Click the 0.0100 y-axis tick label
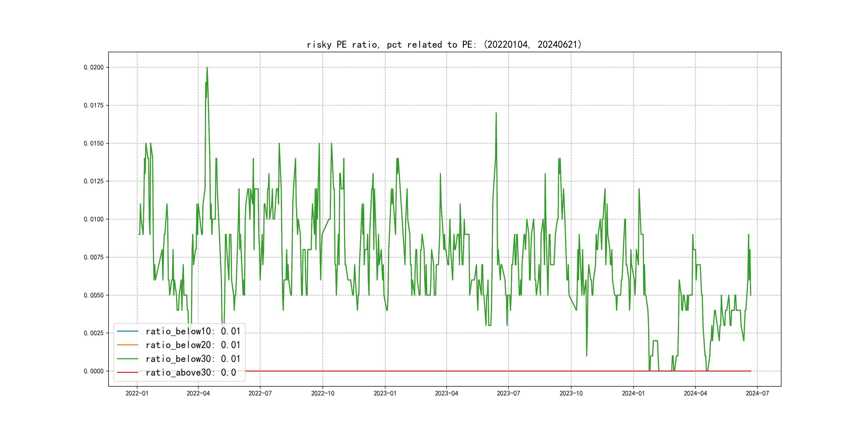This screenshot has height=434, width=868. coord(94,219)
